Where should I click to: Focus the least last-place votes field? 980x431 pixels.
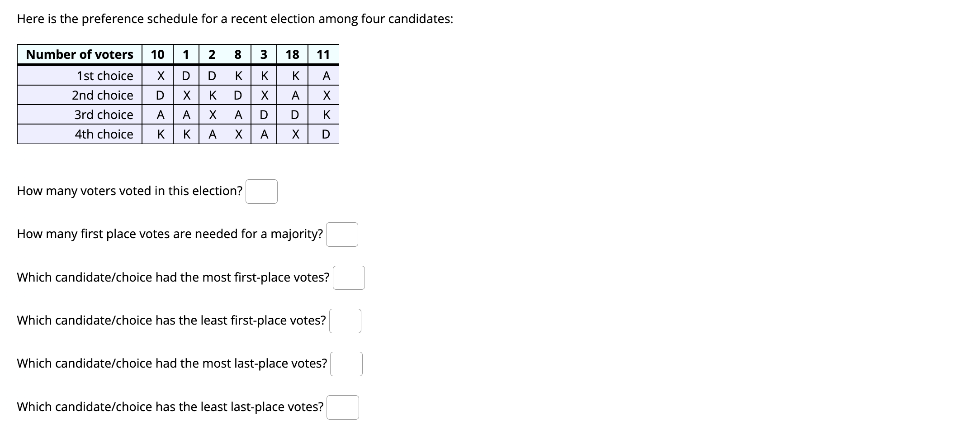343,407
